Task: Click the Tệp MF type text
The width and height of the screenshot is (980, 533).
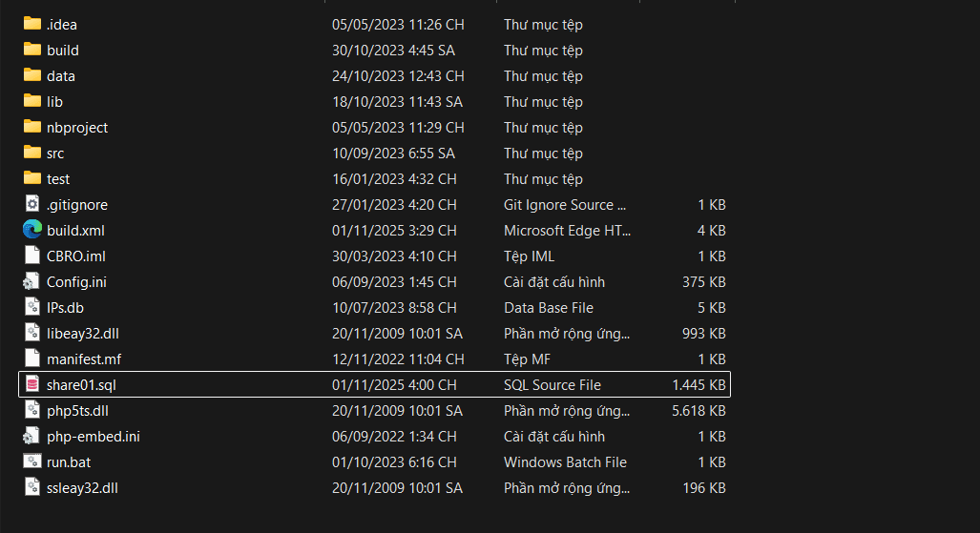Action: (x=528, y=359)
